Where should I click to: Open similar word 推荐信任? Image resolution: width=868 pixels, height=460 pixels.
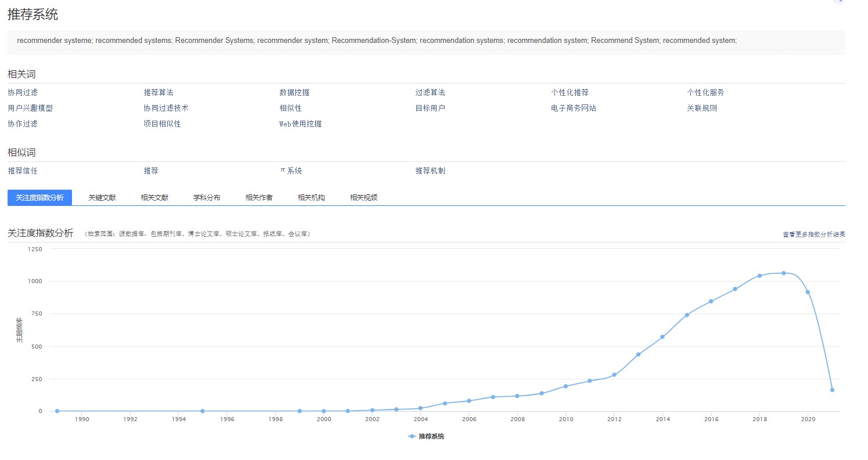tap(23, 171)
